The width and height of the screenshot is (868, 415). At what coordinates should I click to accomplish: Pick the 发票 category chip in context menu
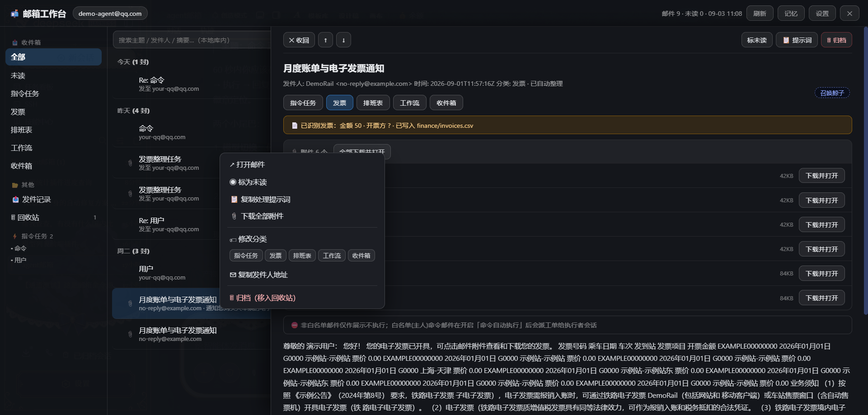276,256
